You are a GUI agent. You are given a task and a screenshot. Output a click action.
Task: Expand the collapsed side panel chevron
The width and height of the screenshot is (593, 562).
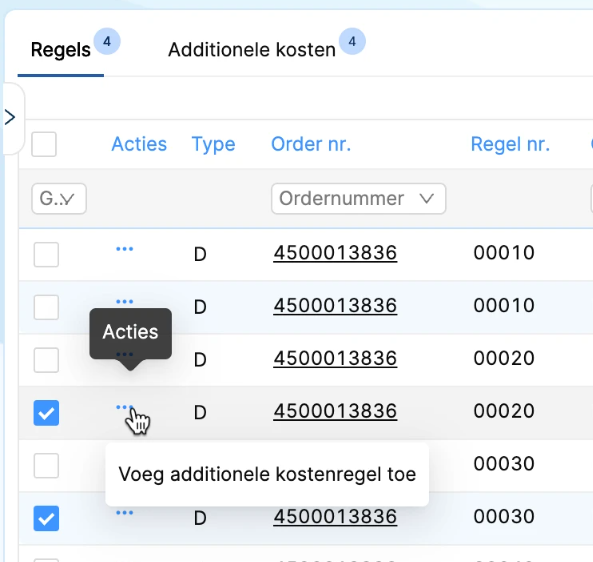pyautogui.click(x=10, y=117)
